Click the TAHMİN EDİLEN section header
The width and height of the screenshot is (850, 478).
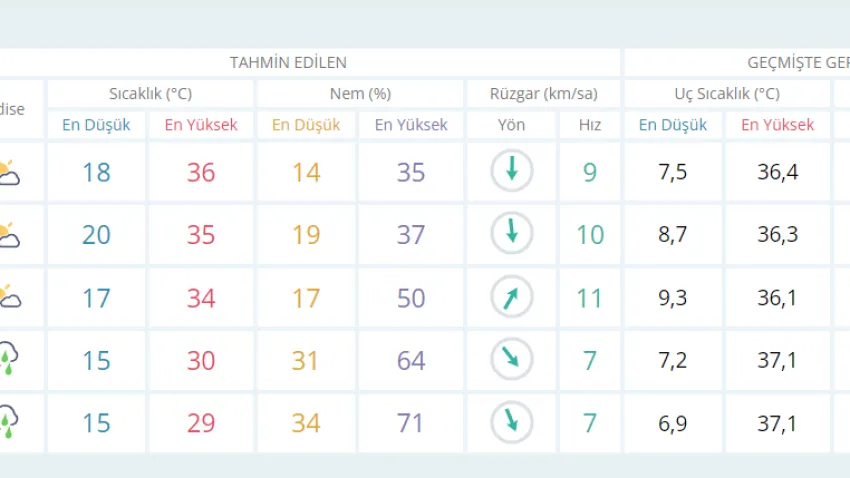click(x=288, y=62)
